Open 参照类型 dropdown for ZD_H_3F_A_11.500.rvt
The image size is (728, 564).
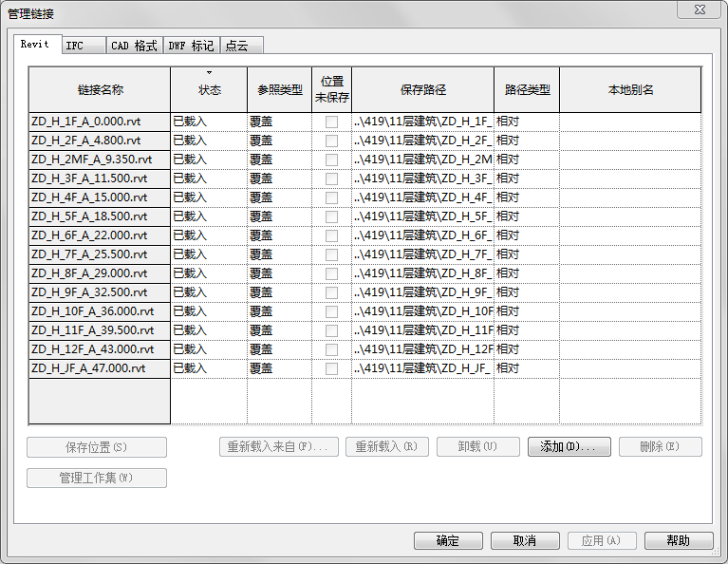point(279,179)
